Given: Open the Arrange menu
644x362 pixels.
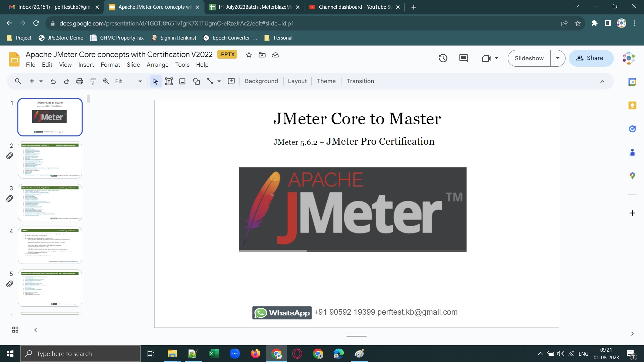Looking at the screenshot, I should click(x=157, y=65).
